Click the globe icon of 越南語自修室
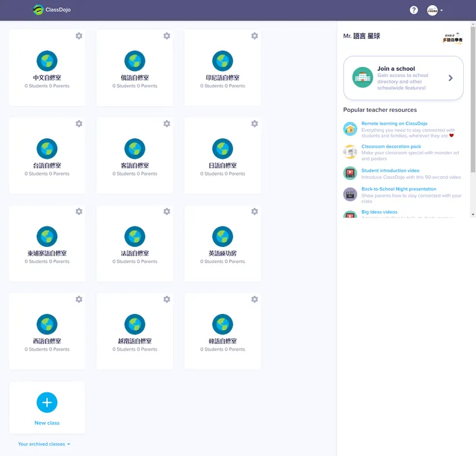This screenshot has height=456, width=476. click(x=135, y=324)
